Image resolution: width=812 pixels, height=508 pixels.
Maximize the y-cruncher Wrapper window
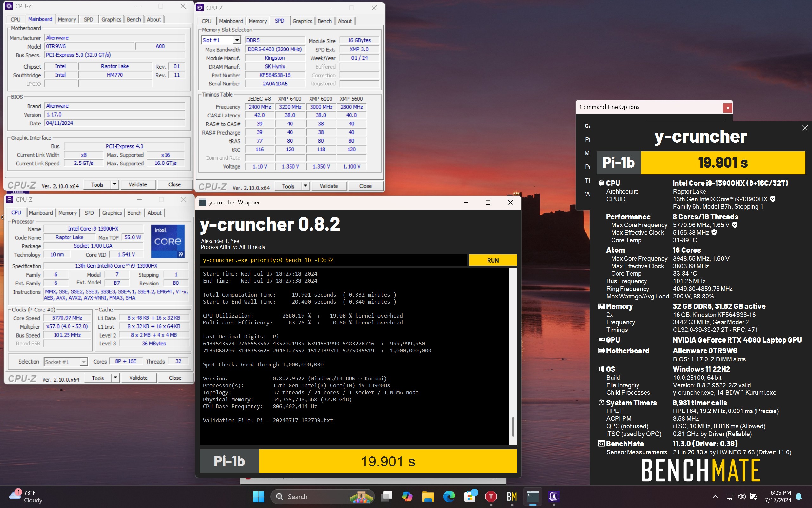(488, 202)
